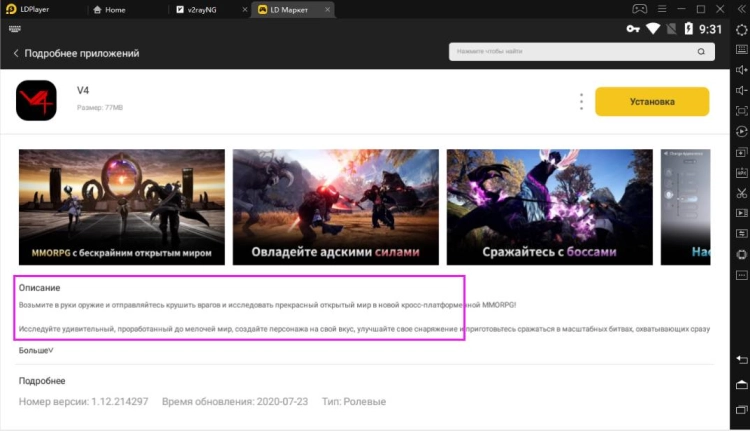
Task: Click the volume down sidebar icon
Action: pos(741,90)
